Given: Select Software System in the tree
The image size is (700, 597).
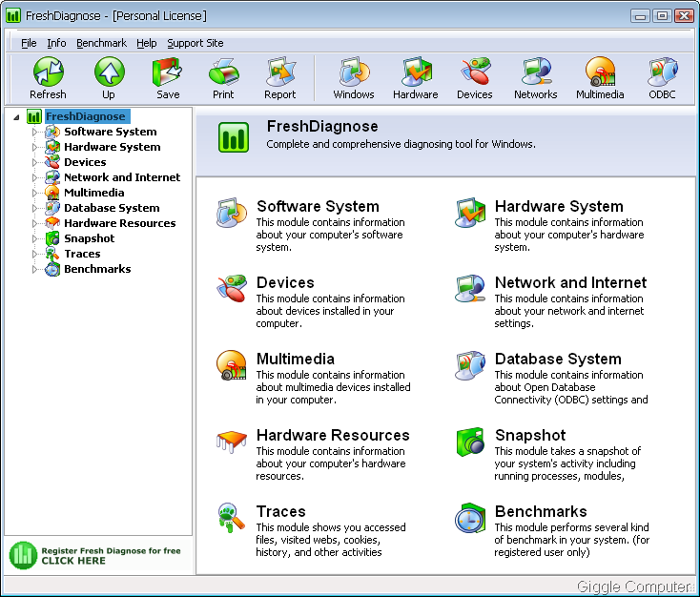Looking at the screenshot, I should pos(111,132).
